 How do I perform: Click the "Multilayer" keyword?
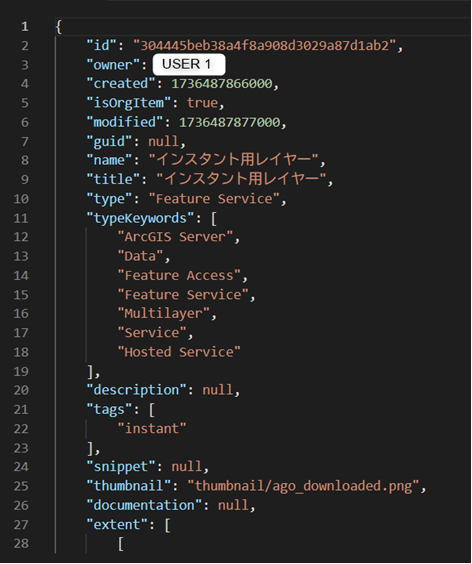(x=164, y=313)
